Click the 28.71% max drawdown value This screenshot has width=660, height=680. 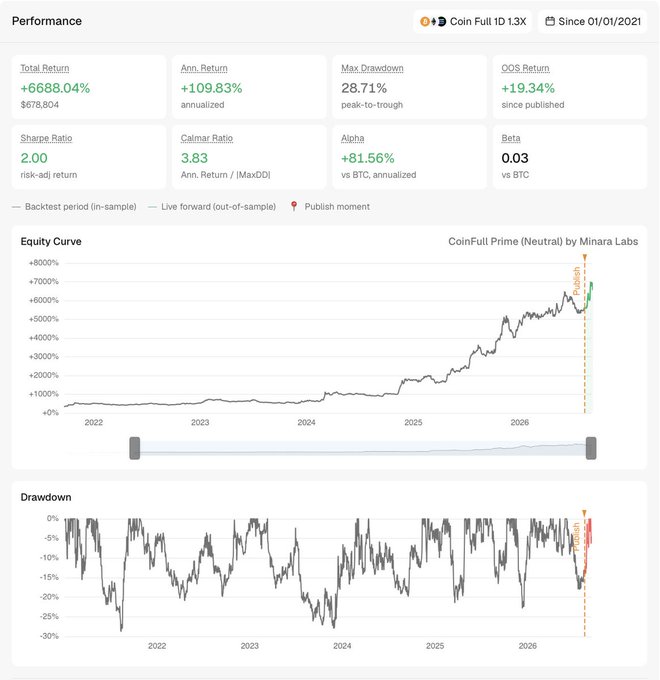363,88
